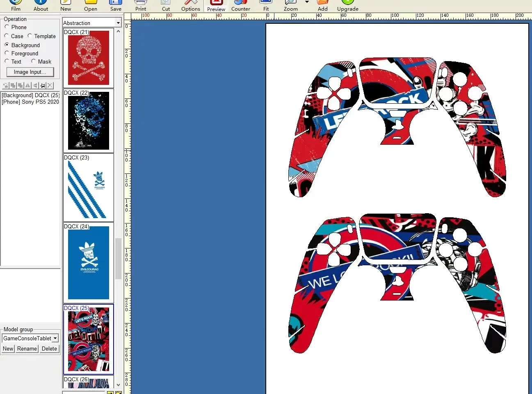Select the [Background] DQCX (25) layer
This screenshot has height=394, width=532.
[x=31, y=95]
